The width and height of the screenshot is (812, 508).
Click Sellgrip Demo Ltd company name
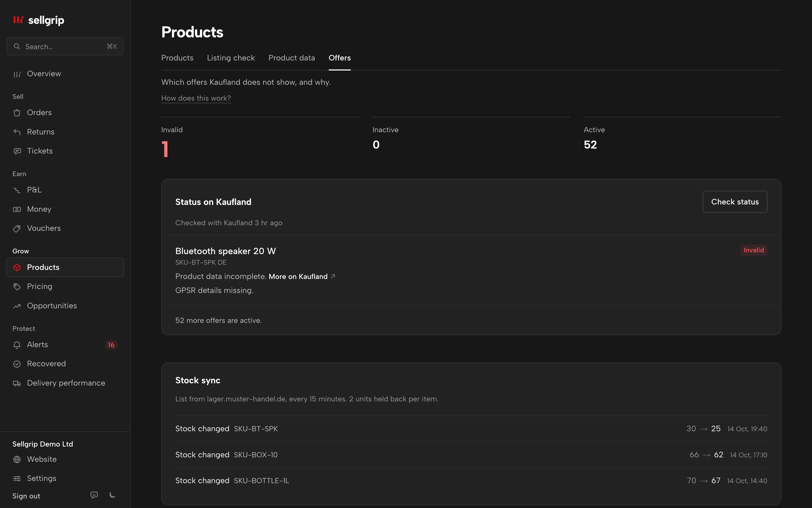click(x=43, y=444)
